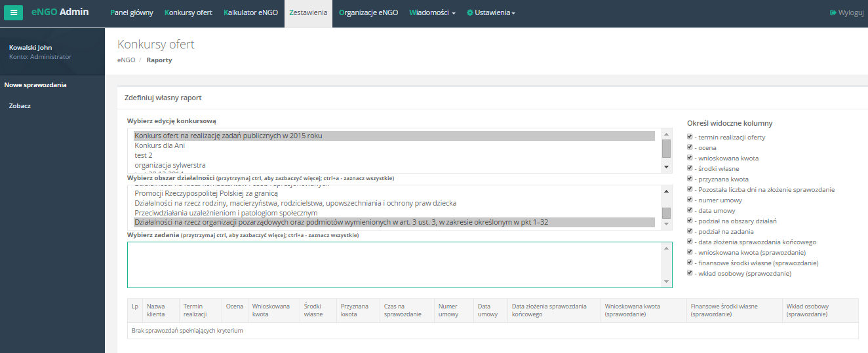Screen dimensions: 868x353
Task: Switch to the Zestawienia tab
Action: coord(308,12)
